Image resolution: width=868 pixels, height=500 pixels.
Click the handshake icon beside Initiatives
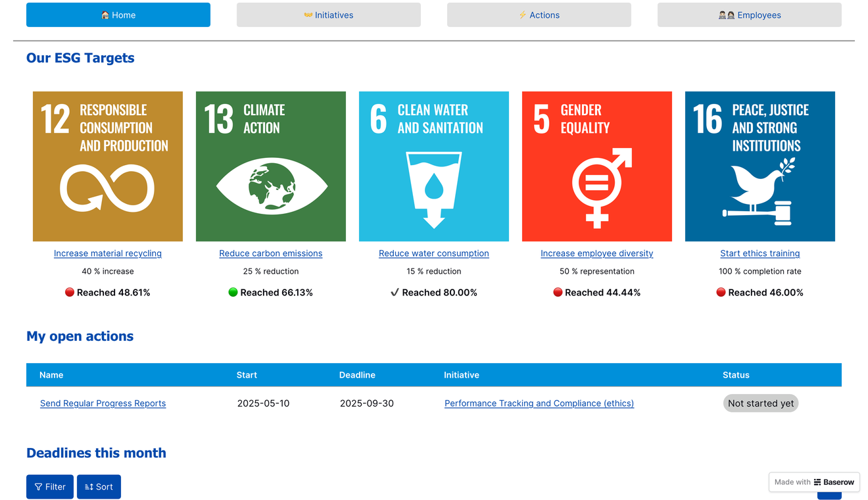308,15
